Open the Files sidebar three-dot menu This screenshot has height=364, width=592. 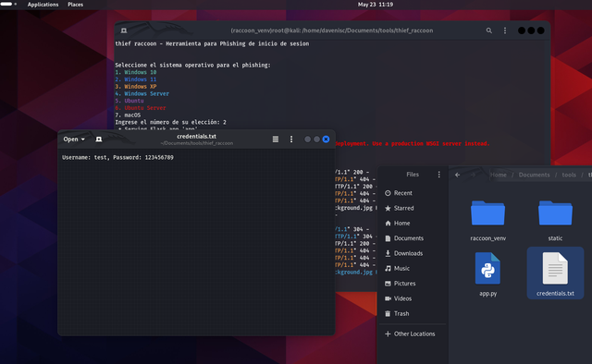438,175
